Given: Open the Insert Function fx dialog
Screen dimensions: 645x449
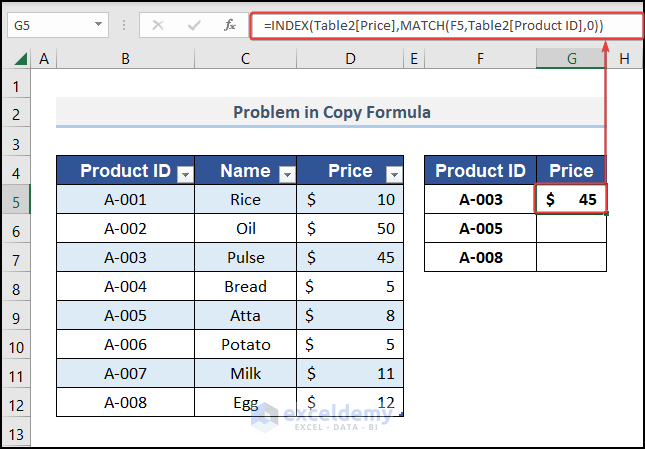Looking at the screenshot, I should pos(230,24).
